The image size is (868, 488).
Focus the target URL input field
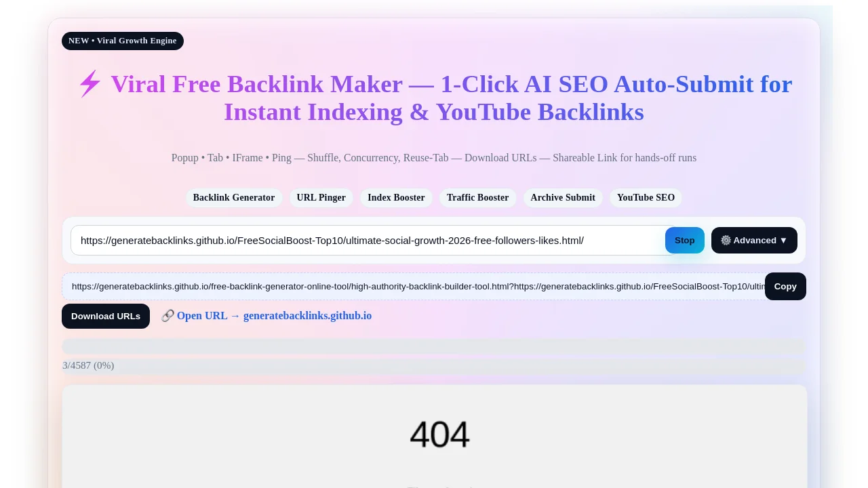pyautogui.click(x=373, y=241)
